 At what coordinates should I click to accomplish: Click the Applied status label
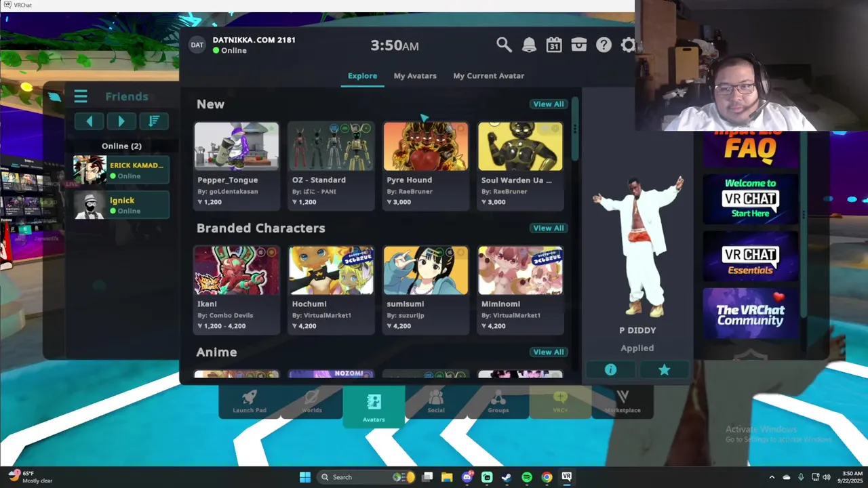pyautogui.click(x=637, y=348)
